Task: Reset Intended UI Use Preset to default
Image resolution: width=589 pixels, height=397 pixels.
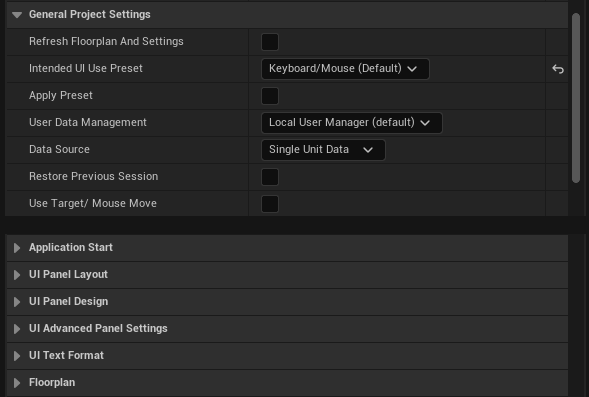Action: pyautogui.click(x=558, y=69)
